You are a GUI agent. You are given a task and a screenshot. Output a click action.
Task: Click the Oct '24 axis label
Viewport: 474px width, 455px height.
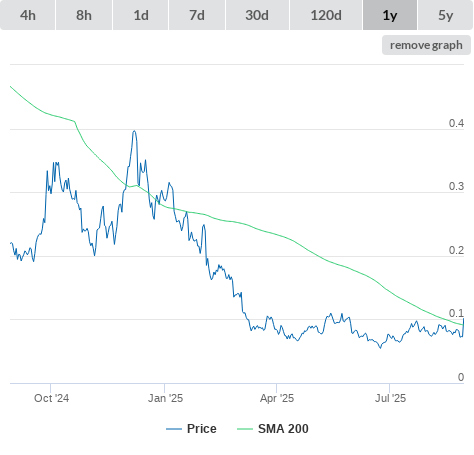pos(51,398)
